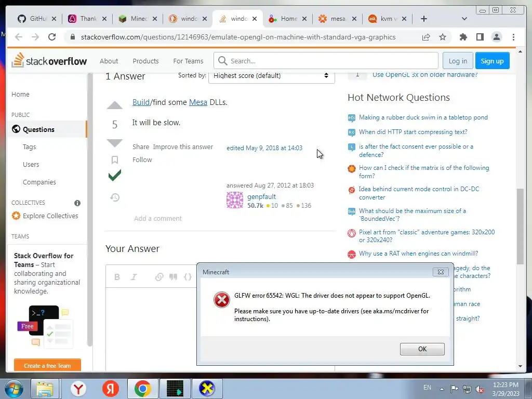532x399 pixels.
Task: Open the answer's activity history clock icon
Action: click(x=115, y=197)
